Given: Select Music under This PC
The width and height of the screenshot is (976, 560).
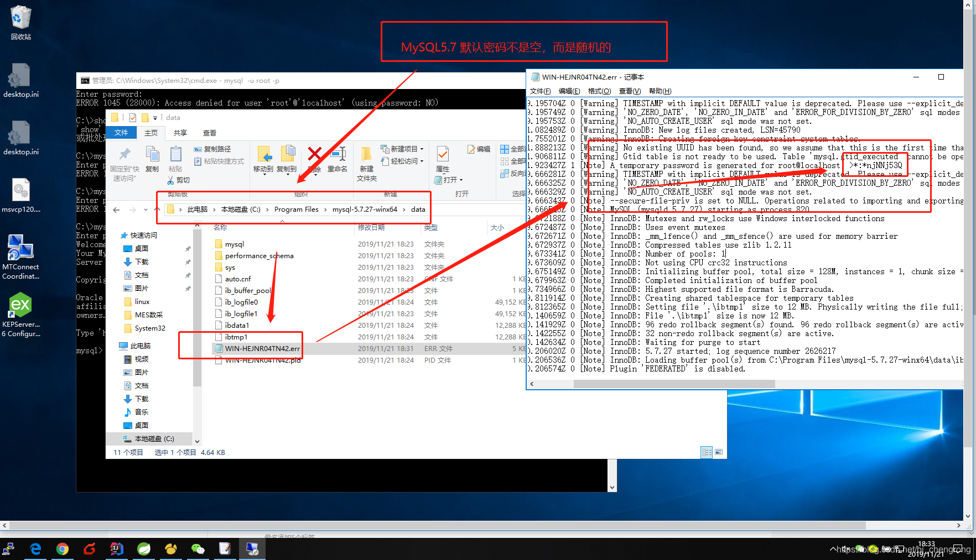Looking at the screenshot, I should [x=142, y=412].
